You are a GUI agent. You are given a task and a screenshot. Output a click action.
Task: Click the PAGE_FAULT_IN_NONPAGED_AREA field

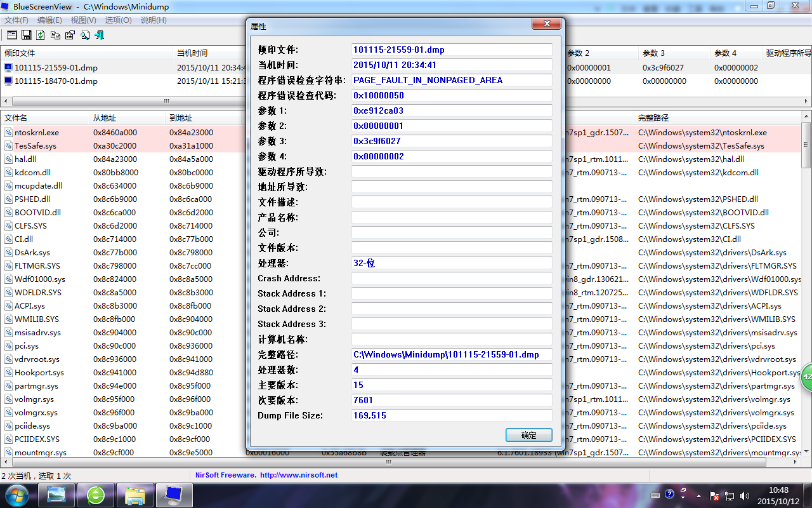(x=452, y=80)
